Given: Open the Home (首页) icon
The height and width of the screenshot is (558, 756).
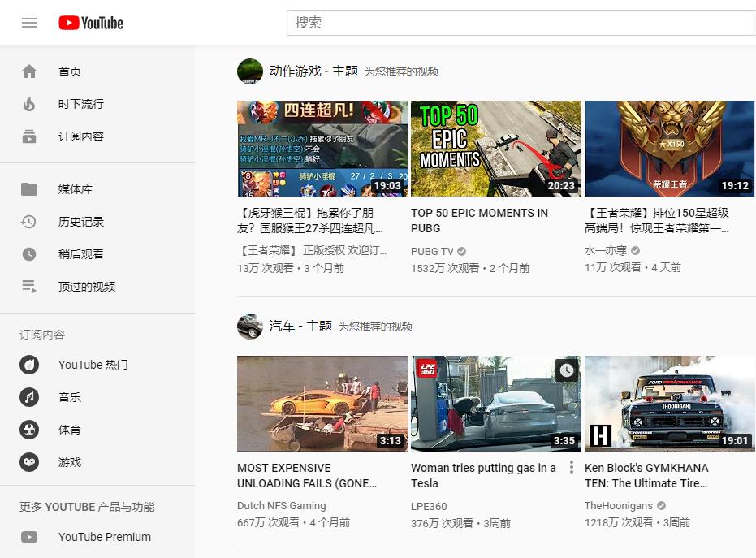Looking at the screenshot, I should click(x=29, y=71).
